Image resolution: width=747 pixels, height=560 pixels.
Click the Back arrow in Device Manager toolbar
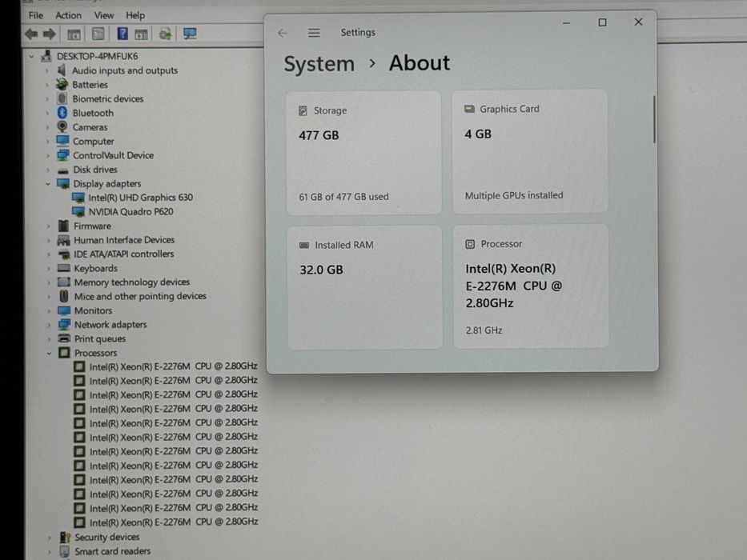pos(32,34)
